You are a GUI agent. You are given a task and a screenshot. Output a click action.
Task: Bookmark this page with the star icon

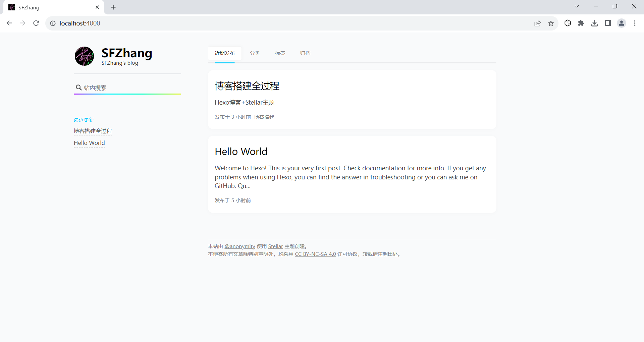(551, 23)
